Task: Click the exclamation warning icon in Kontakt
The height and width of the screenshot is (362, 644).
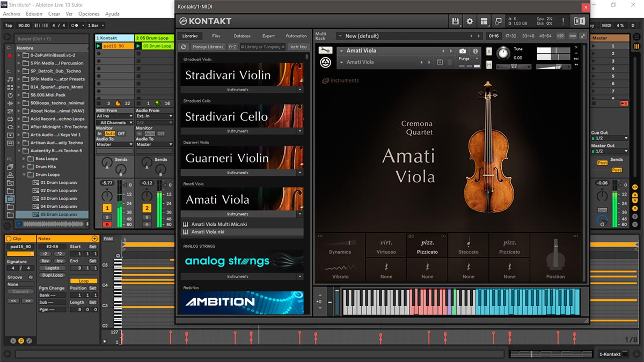Action: pyautogui.click(x=563, y=21)
